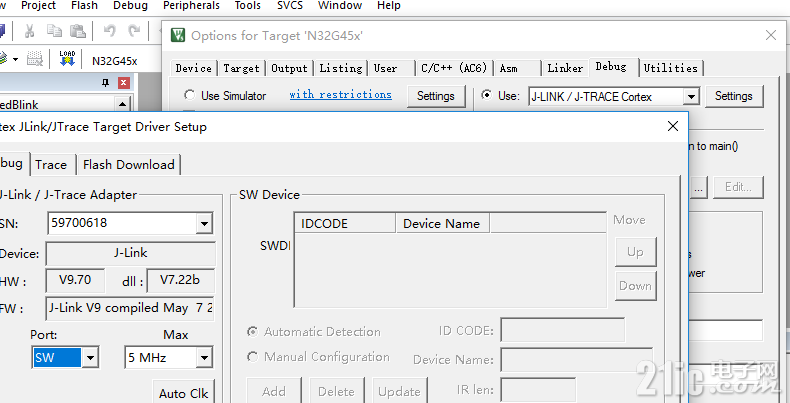Click the Delete button
Image resolution: width=790 pixels, height=403 pixels.
click(x=336, y=391)
